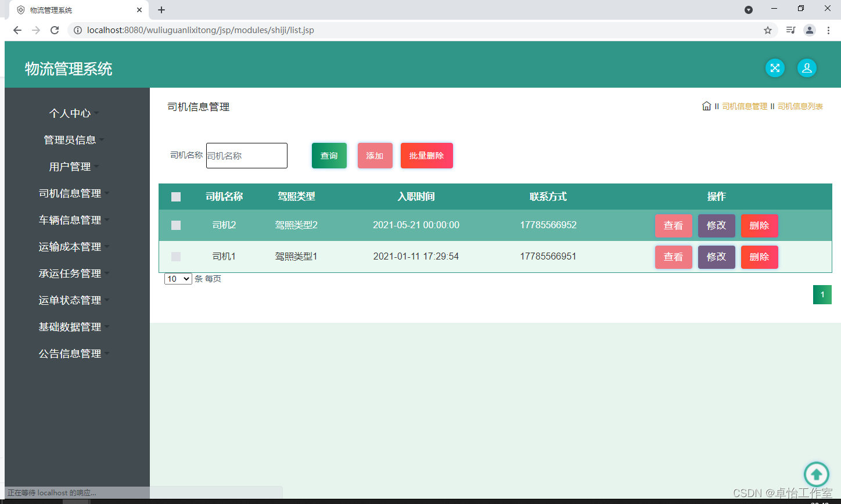Go to page 1 in pagination

click(x=822, y=295)
